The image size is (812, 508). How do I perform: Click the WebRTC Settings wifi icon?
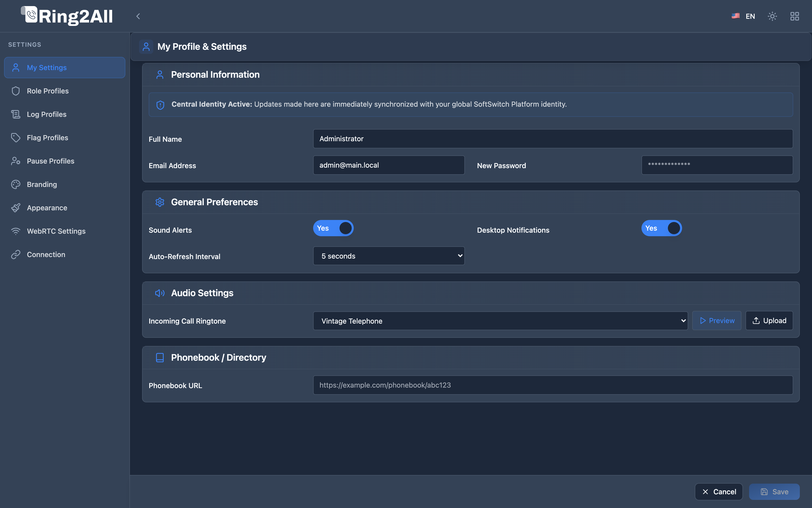click(16, 231)
